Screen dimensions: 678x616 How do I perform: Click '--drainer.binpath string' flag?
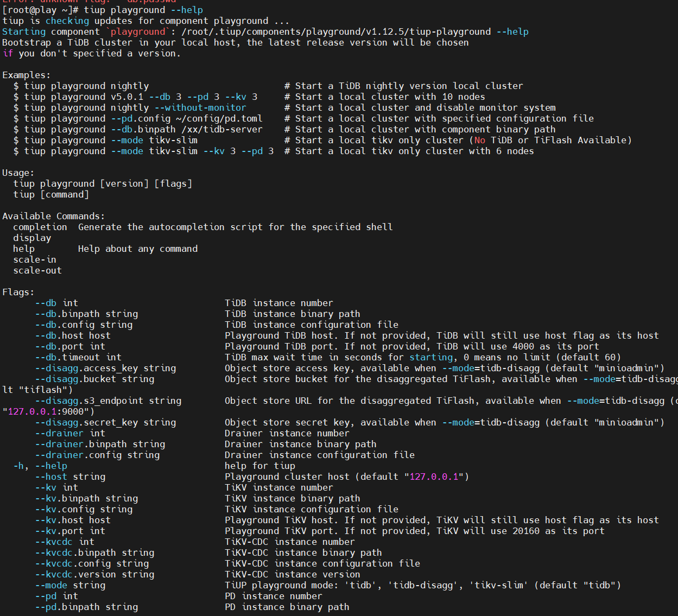tap(100, 444)
